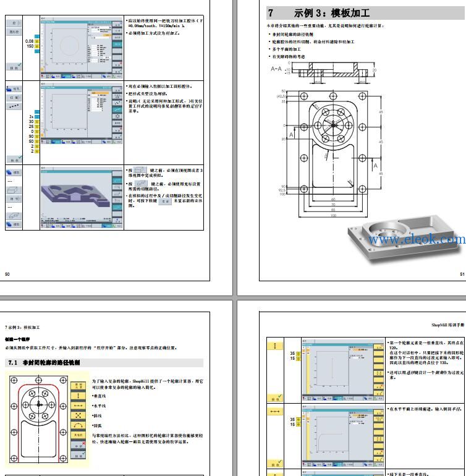Click the cut-away view softkey in the left column
Screen dimensions: 466x476
[14, 216]
